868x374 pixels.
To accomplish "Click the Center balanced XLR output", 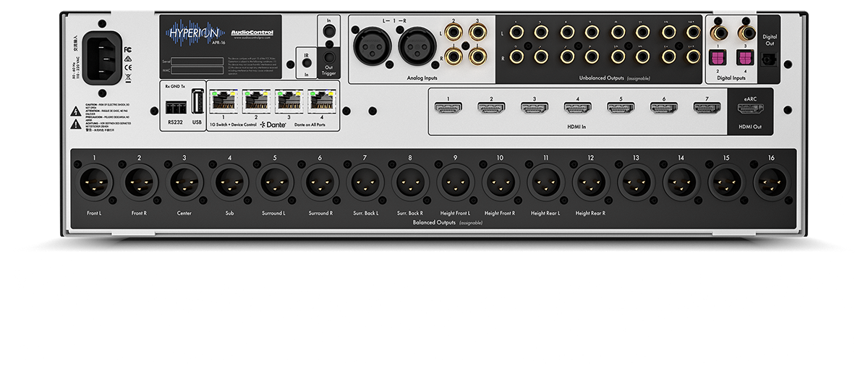I will point(184,182).
